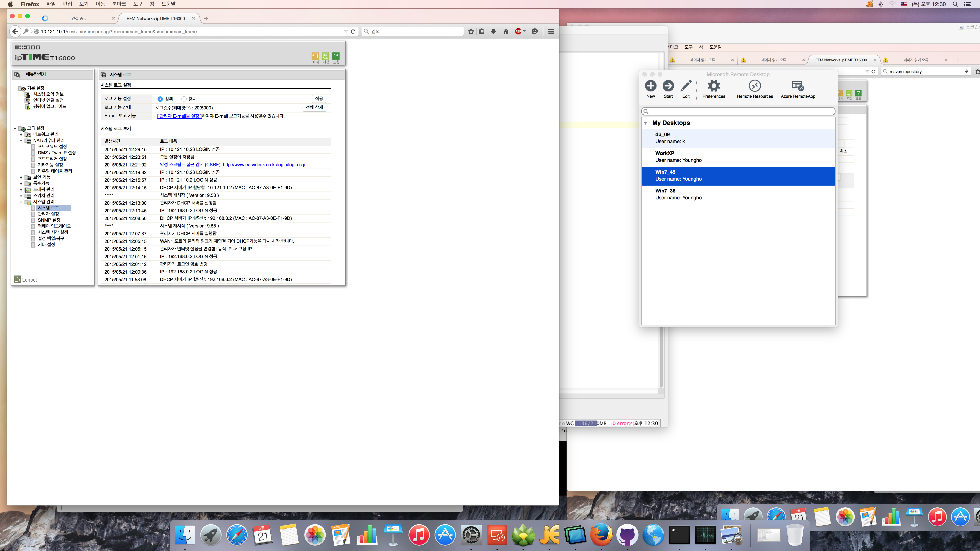Expand the 보안 기능 tree node
The height and width of the screenshot is (551, 980).
tap(21, 178)
